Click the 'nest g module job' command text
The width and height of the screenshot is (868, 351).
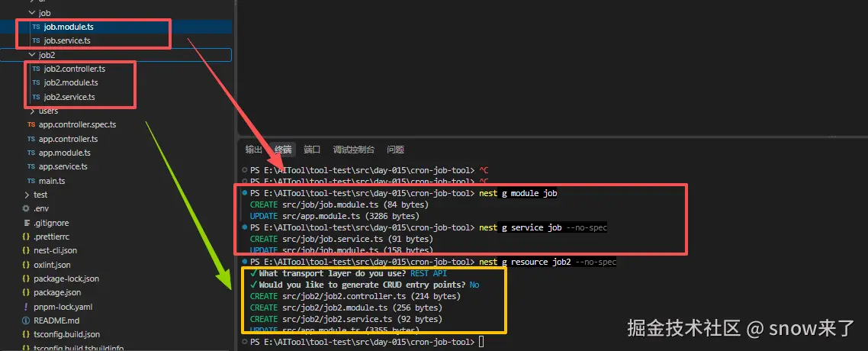click(x=518, y=193)
